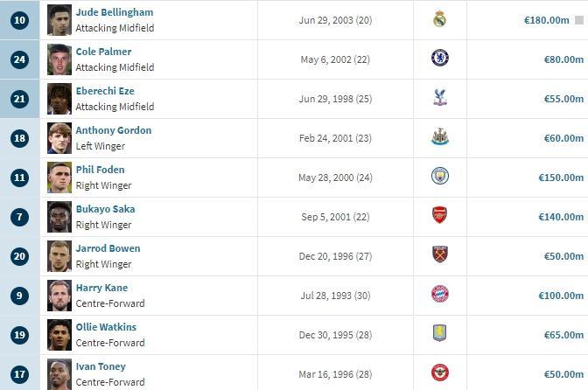Click the Bayern Munich club crest
The image size is (588, 390).
[439, 295]
